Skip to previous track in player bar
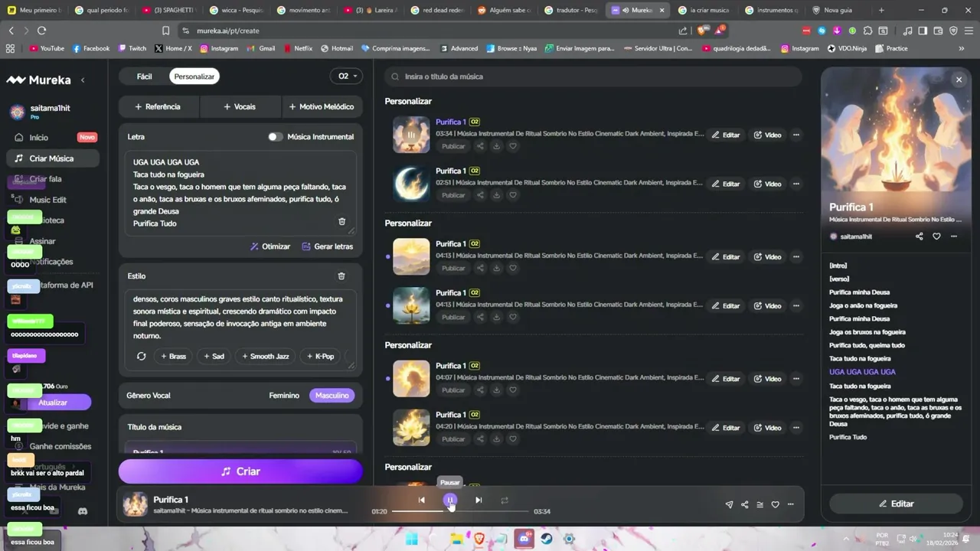The width and height of the screenshot is (980, 551). click(x=421, y=500)
